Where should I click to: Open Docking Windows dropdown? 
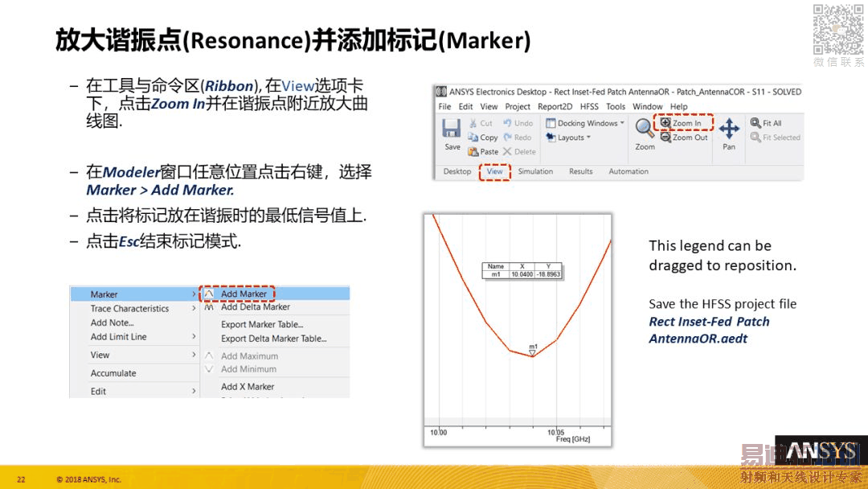pyautogui.click(x=585, y=123)
